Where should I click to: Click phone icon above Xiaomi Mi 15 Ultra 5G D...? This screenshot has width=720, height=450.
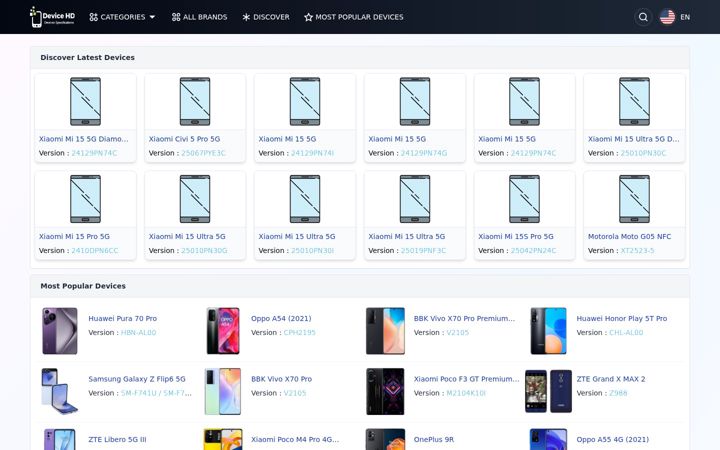click(x=634, y=101)
